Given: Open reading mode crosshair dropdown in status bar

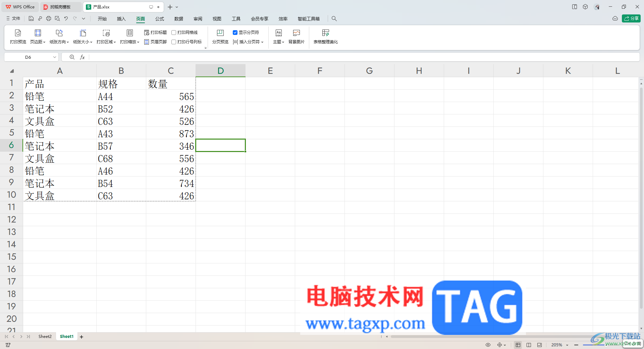Looking at the screenshot, I should click(x=501, y=345).
